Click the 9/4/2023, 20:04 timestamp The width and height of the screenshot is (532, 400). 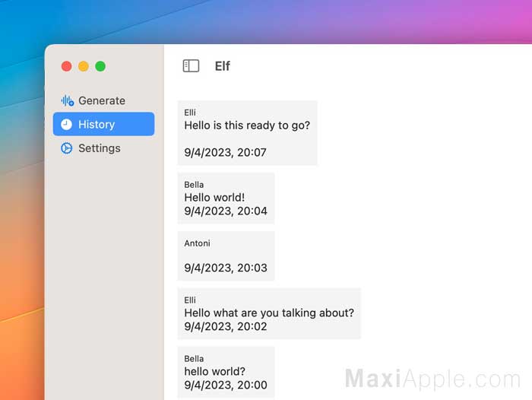coord(226,211)
